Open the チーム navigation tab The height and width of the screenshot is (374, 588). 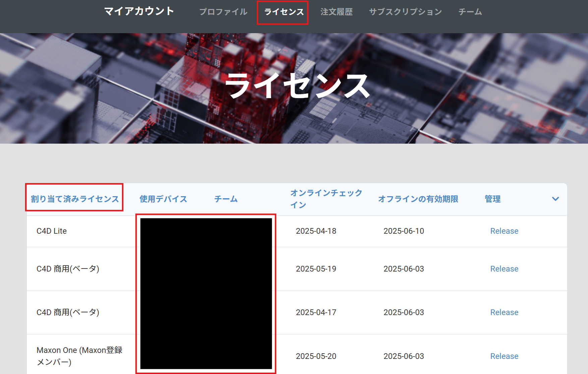point(470,12)
